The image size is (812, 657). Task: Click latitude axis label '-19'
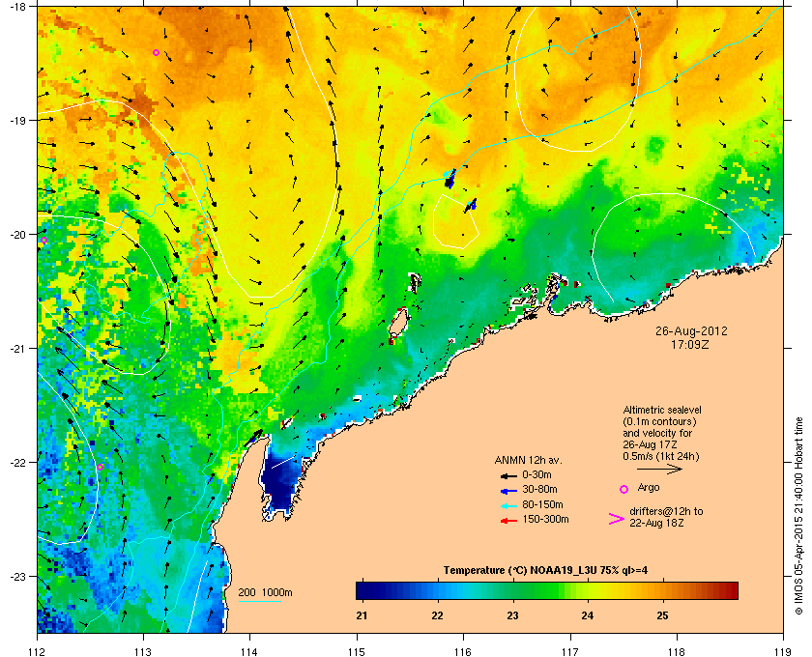(17, 121)
